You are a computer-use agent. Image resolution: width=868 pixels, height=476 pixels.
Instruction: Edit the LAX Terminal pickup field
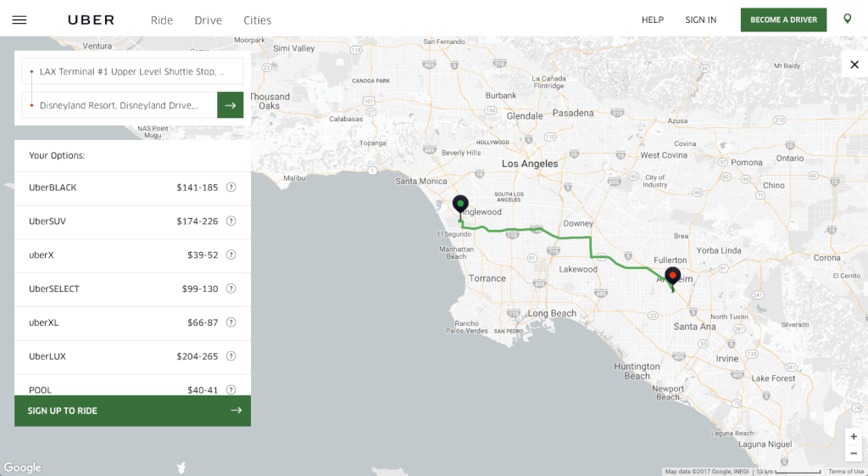132,71
